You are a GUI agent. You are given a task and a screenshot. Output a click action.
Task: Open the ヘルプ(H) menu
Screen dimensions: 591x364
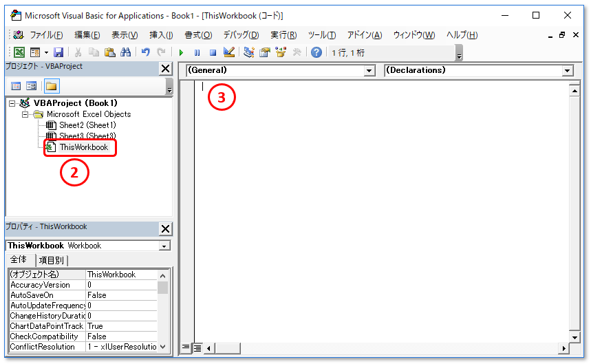click(462, 35)
